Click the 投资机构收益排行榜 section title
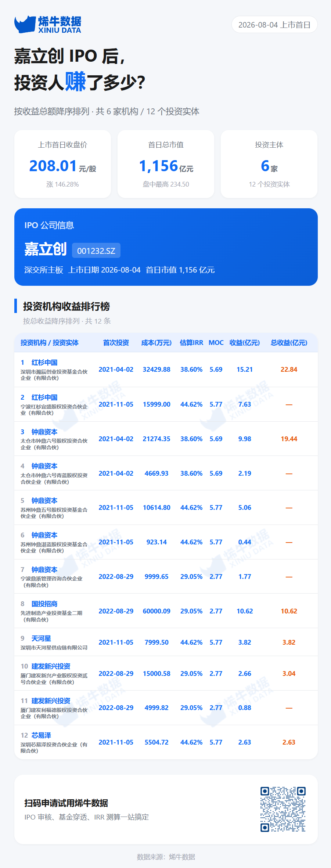The width and height of the screenshot is (331, 868). (x=66, y=306)
